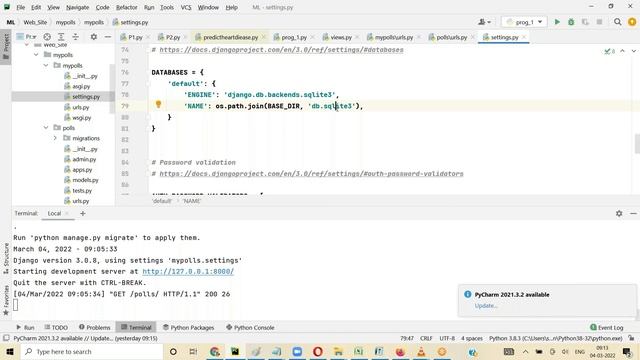Open the Python Packages tab
640x360 pixels.
pos(189,327)
